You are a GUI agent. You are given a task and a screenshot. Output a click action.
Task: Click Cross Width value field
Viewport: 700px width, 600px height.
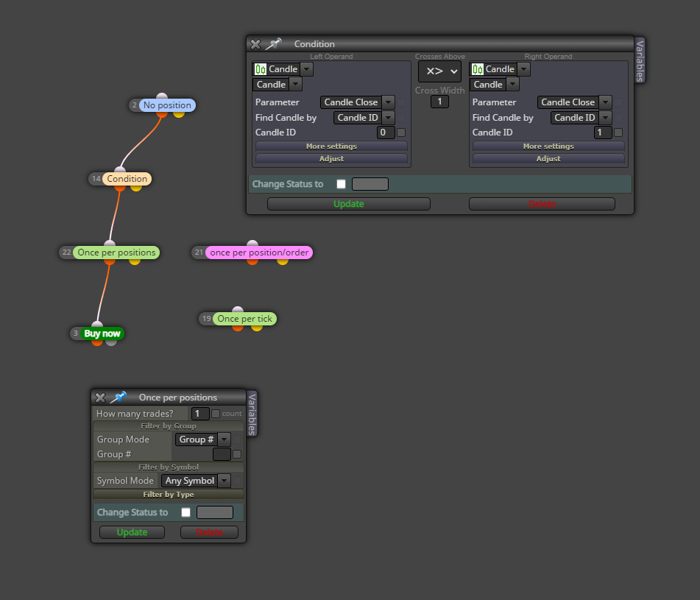pyautogui.click(x=439, y=102)
